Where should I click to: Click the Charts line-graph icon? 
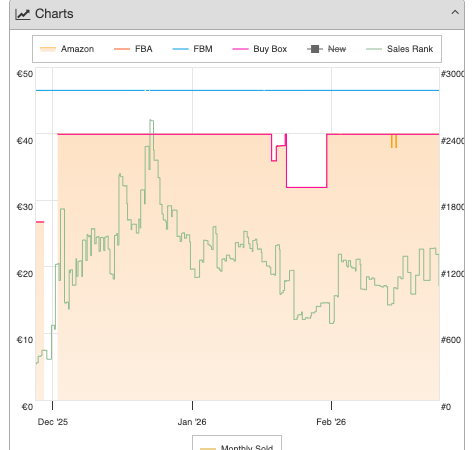(23, 14)
